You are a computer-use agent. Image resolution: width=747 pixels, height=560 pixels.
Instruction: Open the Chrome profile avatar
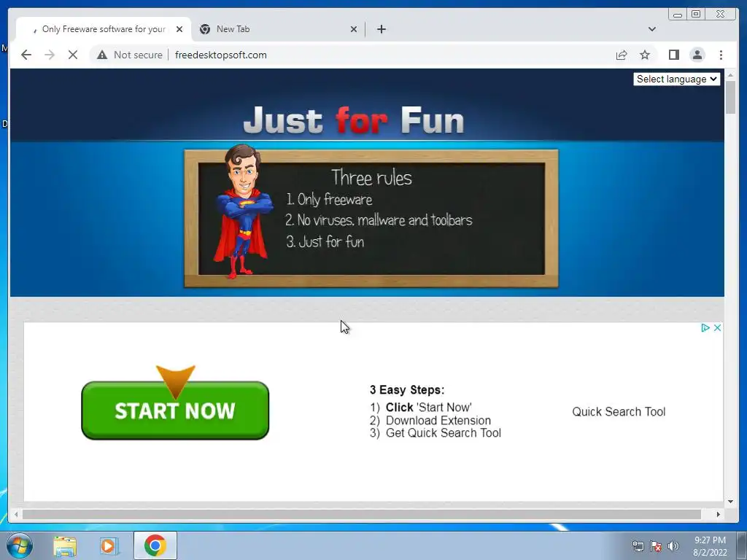[x=697, y=55]
